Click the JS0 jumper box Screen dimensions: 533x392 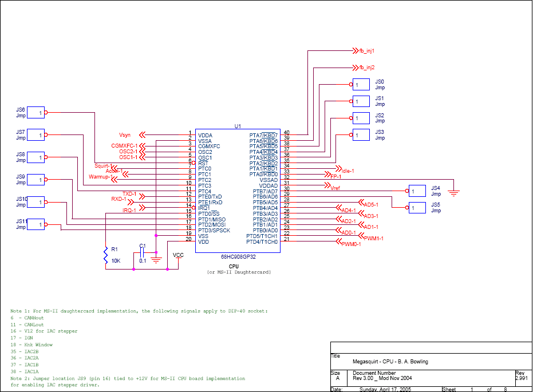click(361, 85)
